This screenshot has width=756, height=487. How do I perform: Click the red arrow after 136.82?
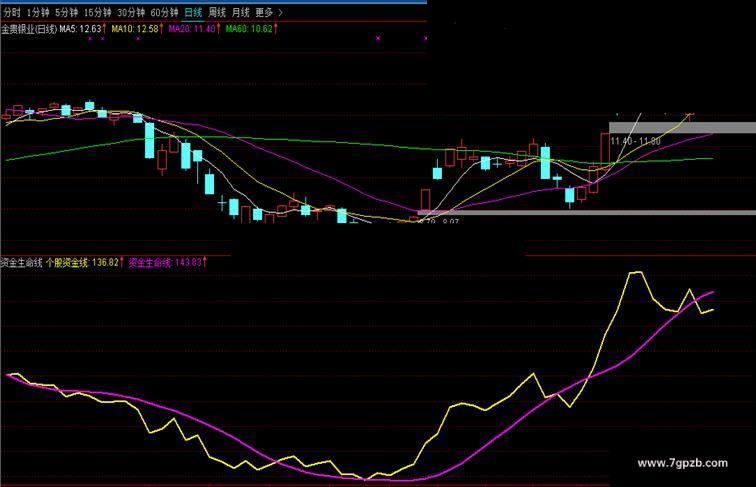122,263
